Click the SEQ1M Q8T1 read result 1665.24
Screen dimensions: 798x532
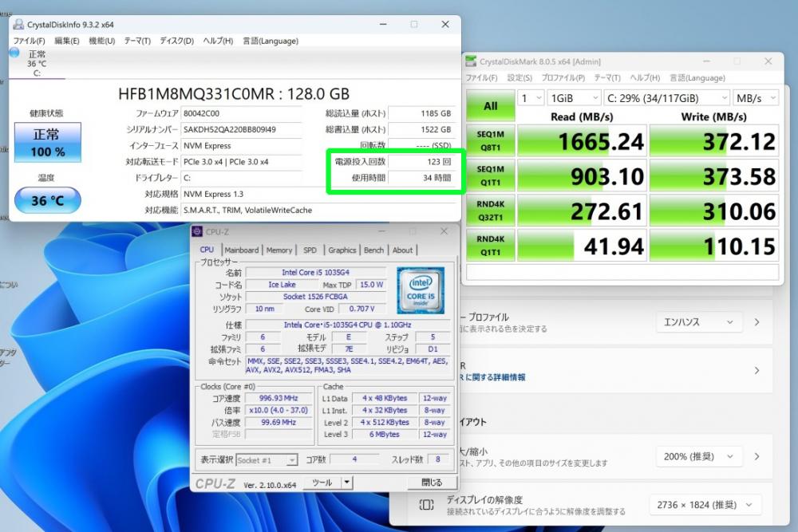click(583, 141)
